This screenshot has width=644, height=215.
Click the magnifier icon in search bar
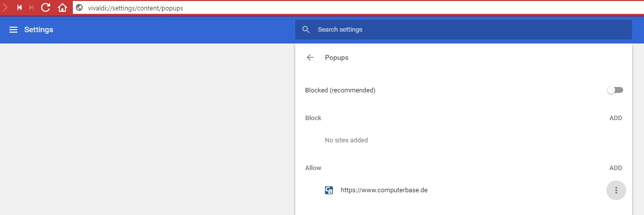[x=306, y=30]
